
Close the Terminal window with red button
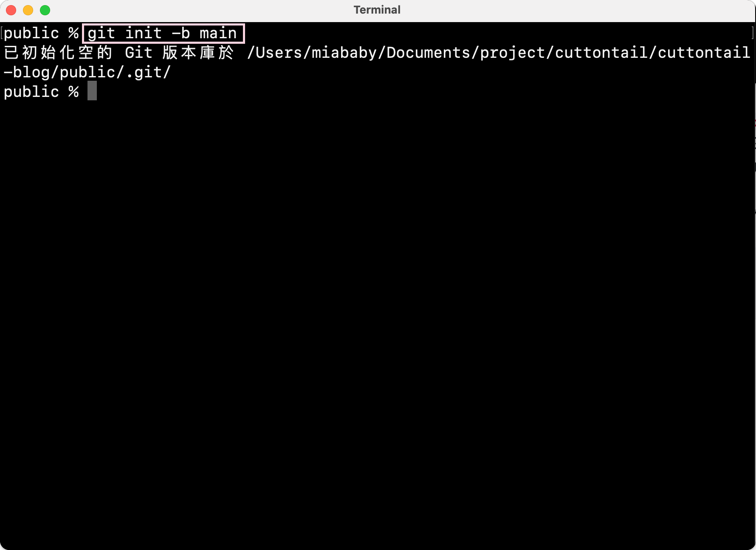11,10
